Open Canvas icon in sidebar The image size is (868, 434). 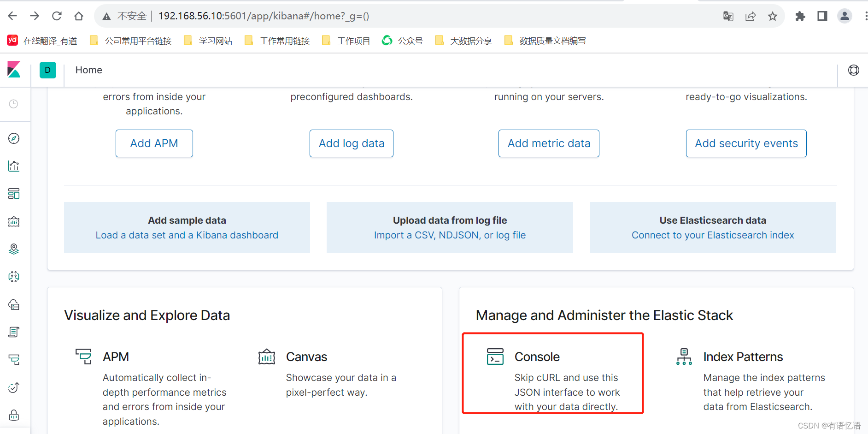14,221
